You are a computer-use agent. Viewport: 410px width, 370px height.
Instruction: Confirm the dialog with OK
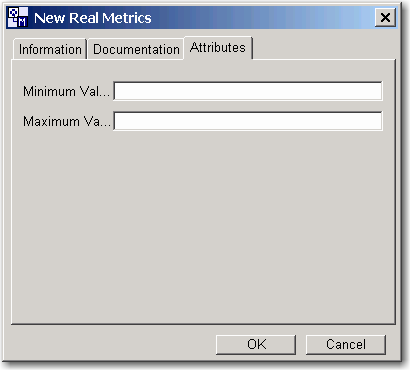[256, 344]
